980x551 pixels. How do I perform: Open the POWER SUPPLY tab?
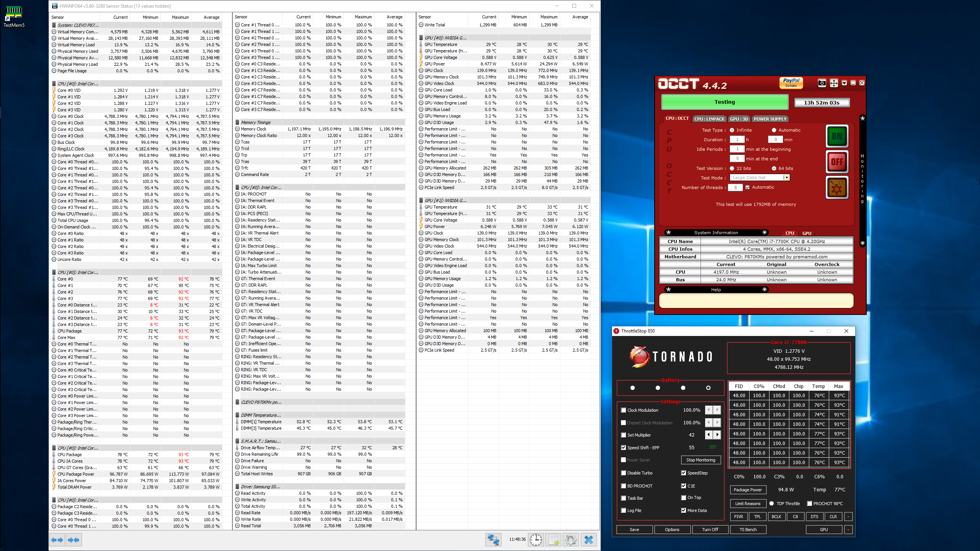pos(770,119)
